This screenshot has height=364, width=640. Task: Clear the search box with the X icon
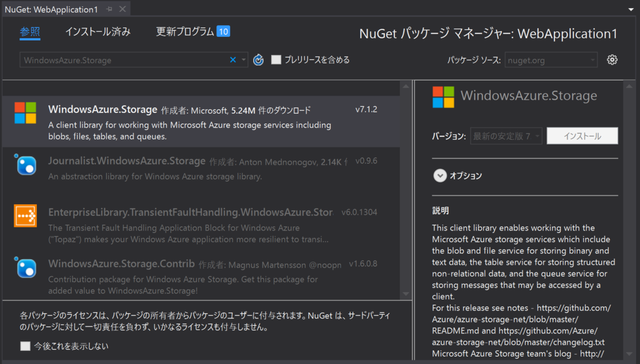click(x=232, y=60)
